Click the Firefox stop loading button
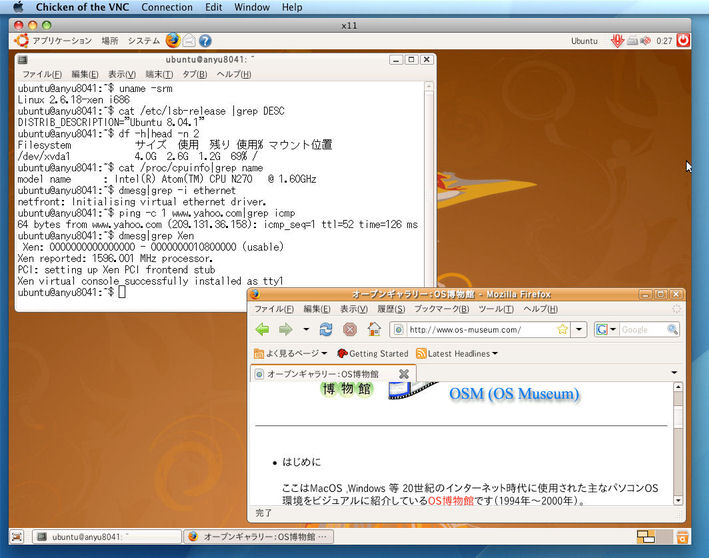 tap(350, 329)
